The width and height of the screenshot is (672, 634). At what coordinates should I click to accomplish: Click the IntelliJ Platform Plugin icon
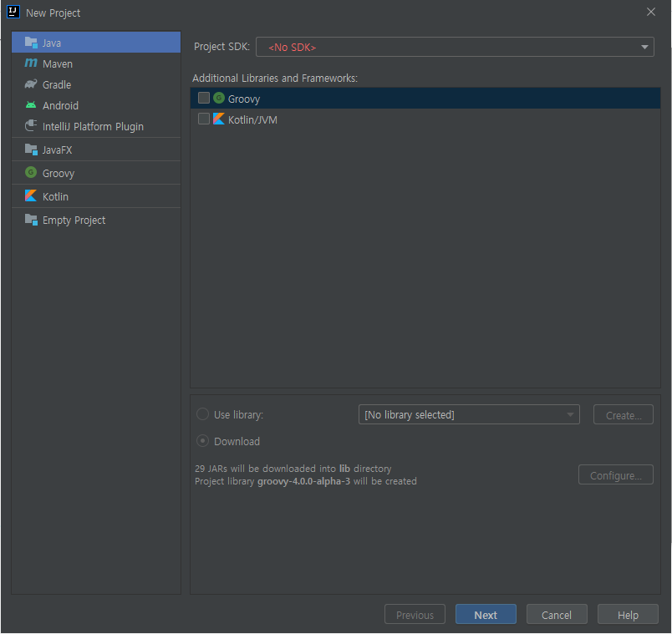pyautogui.click(x=31, y=125)
